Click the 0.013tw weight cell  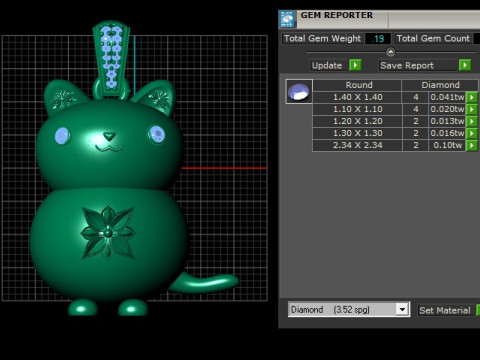point(447,121)
